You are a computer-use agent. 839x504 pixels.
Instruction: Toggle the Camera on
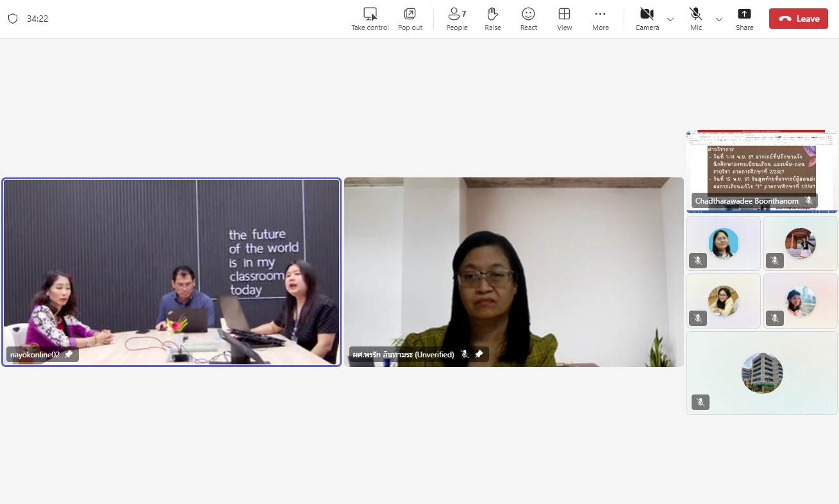pos(647,14)
